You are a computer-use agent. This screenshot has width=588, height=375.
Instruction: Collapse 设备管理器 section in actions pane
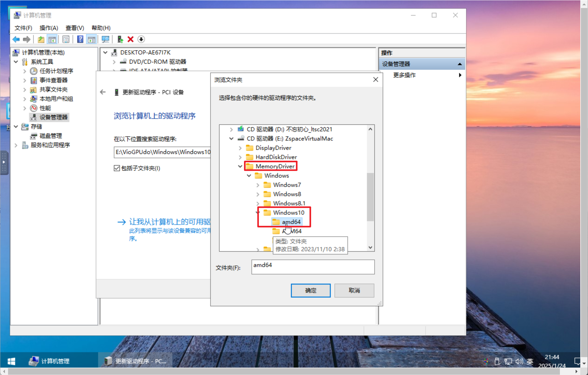pyautogui.click(x=460, y=64)
